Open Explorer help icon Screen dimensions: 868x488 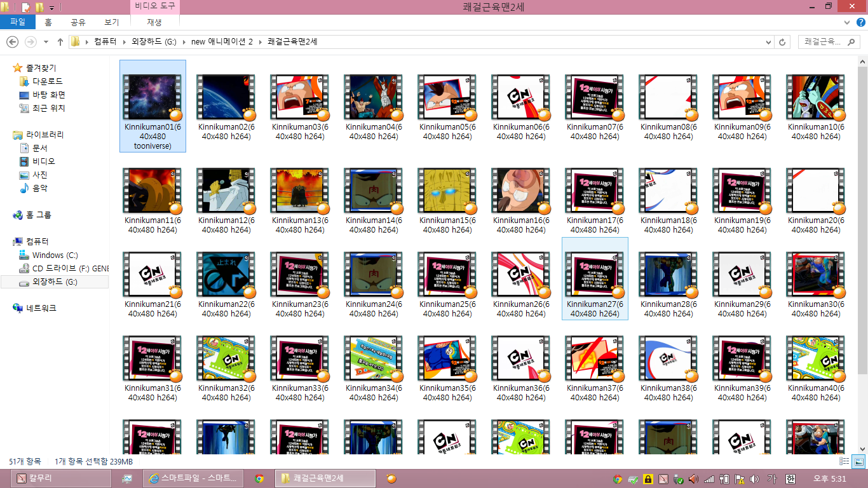pyautogui.click(x=861, y=22)
